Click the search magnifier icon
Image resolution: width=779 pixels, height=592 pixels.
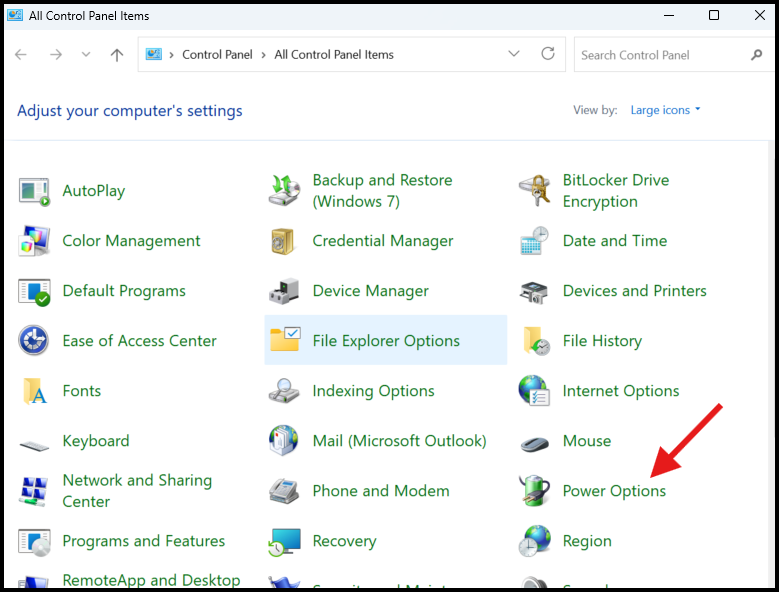[x=756, y=55]
